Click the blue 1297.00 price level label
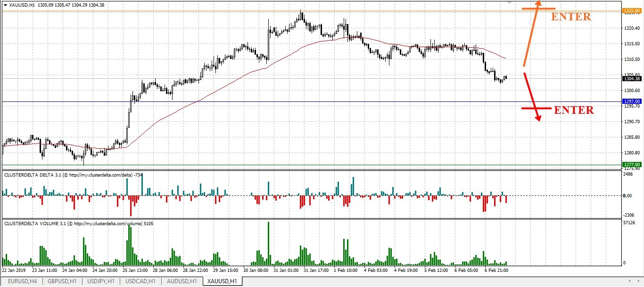 click(631, 101)
